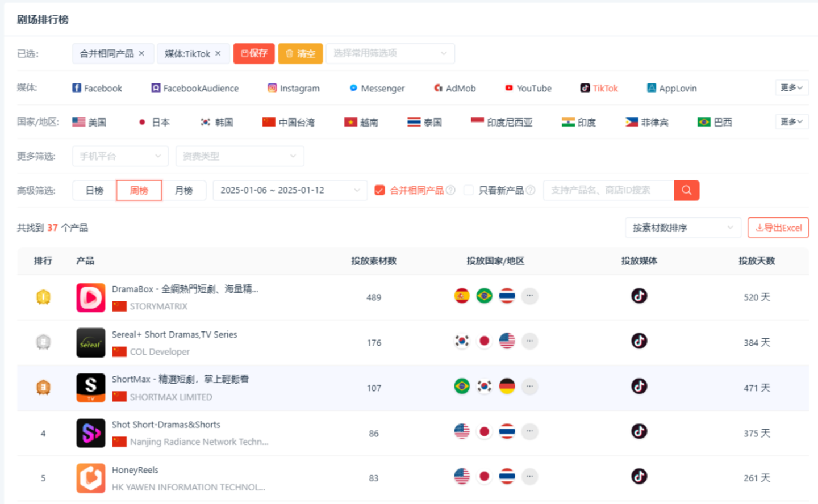Click the ShortMax app icon
The height and width of the screenshot is (504, 818).
[x=91, y=388]
